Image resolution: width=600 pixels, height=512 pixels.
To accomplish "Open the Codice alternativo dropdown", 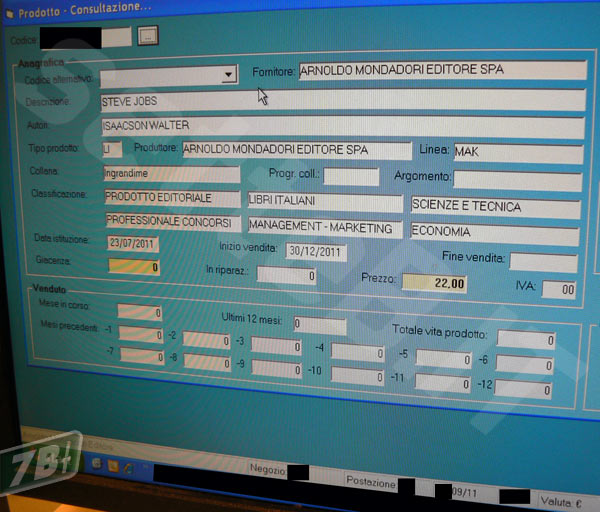I will 229,75.
